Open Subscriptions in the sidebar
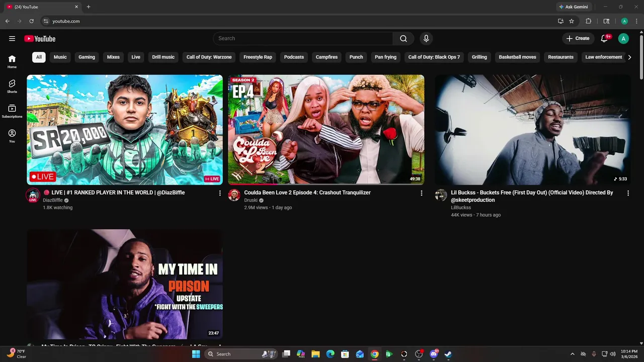644x362 pixels. click(12, 112)
